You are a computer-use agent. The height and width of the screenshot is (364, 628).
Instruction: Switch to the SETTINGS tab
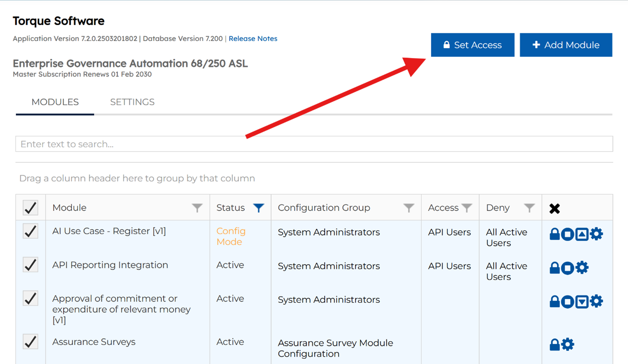click(132, 102)
